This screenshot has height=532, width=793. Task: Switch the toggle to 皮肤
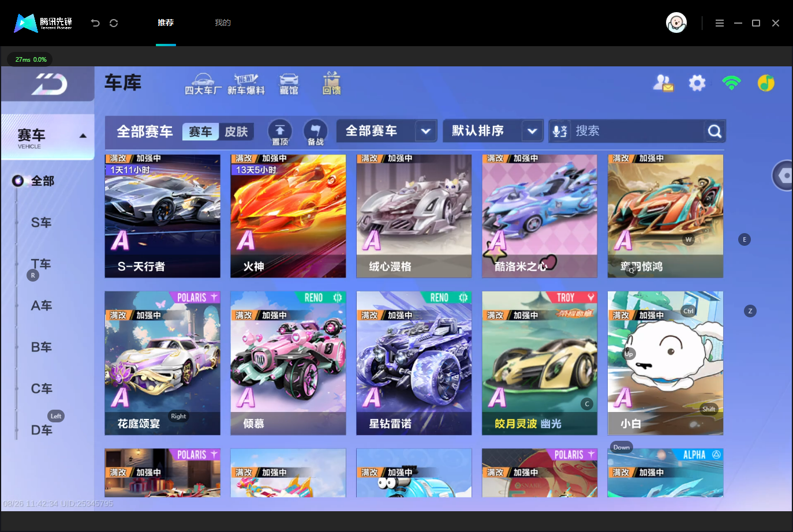(x=236, y=132)
